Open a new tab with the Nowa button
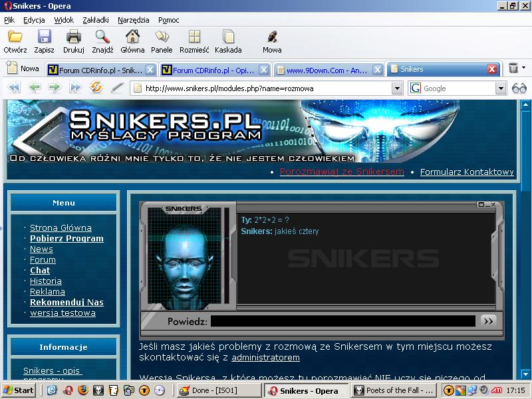532x399 pixels. point(23,68)
